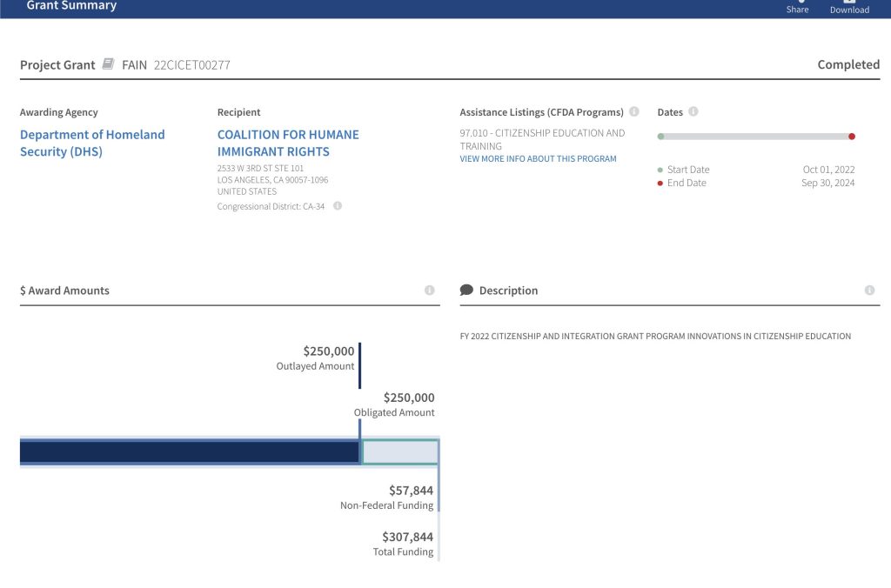Screen dimensions: 891x588
Task: Click the grey dates timeline bar
Action: pyautogui.click(x=755, y=137)
